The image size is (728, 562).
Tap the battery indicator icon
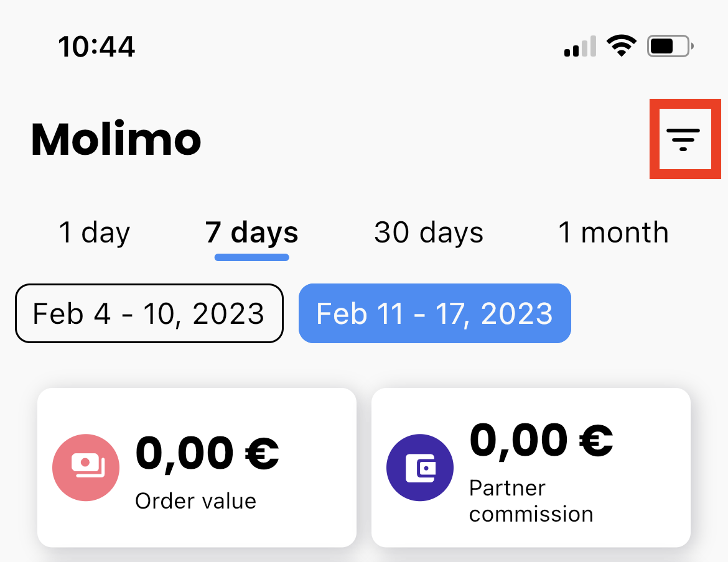pos(670,46)
